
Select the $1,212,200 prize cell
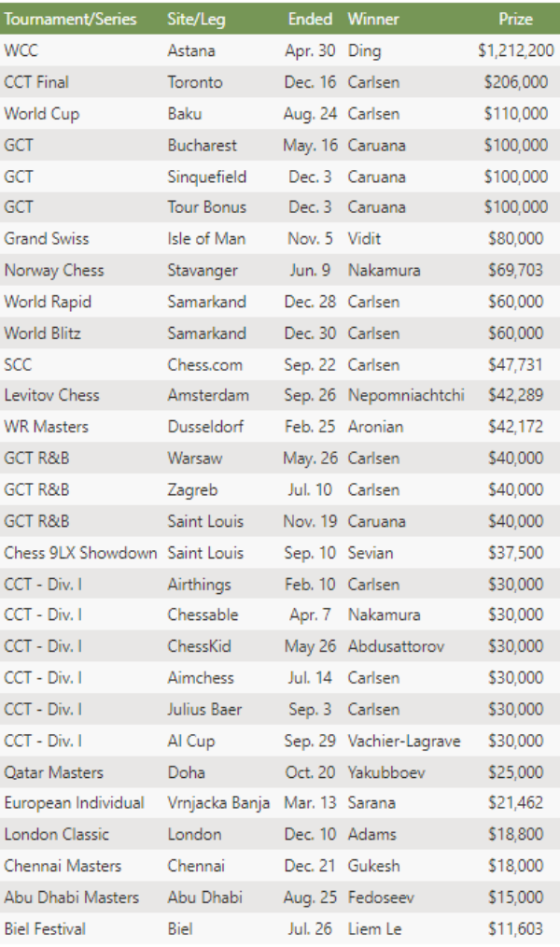click(515, 50)
